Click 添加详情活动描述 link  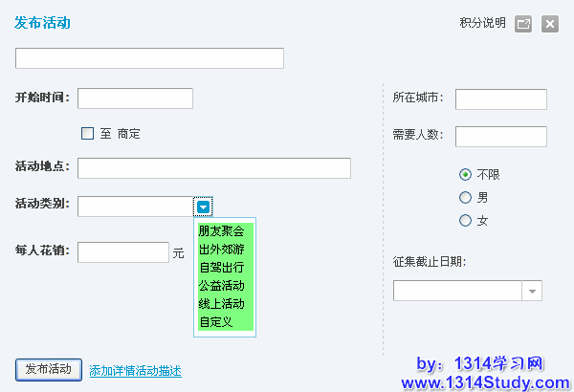click(x=135, y=371)
